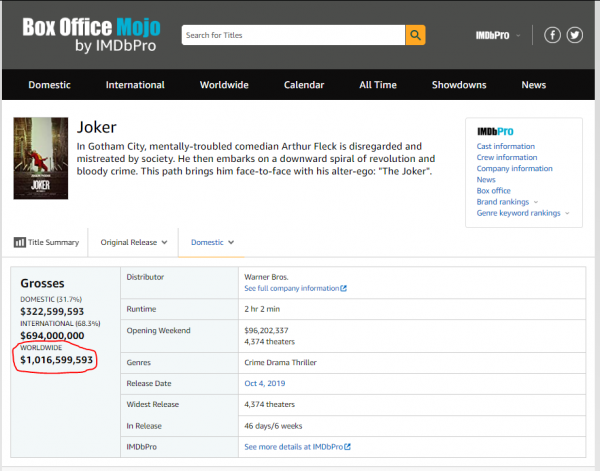
Task: Click the See full company information link
Action: [295, 289]
